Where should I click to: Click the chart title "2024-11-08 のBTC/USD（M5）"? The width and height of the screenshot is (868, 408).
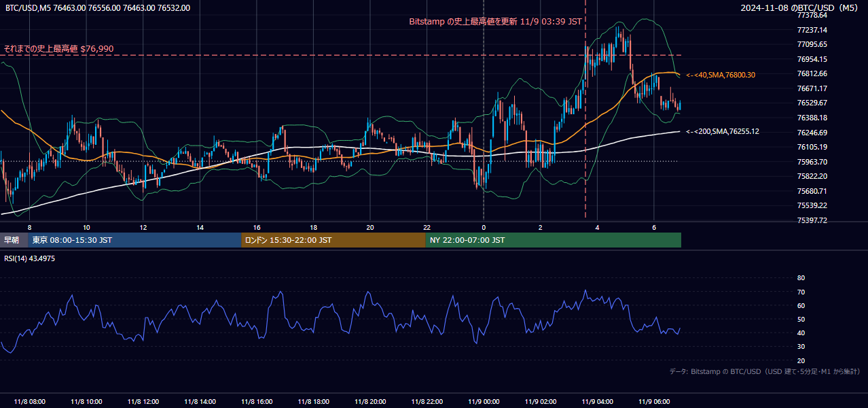801,8
